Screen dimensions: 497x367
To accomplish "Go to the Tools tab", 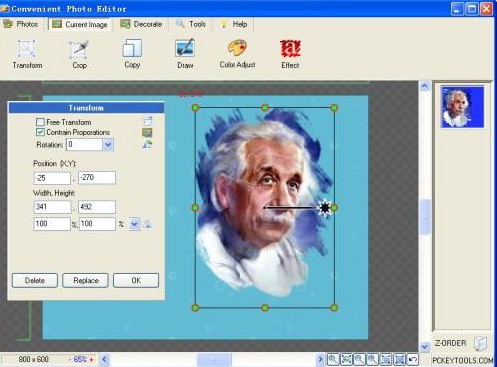I will pyautogui.click(x=191, y=24).
